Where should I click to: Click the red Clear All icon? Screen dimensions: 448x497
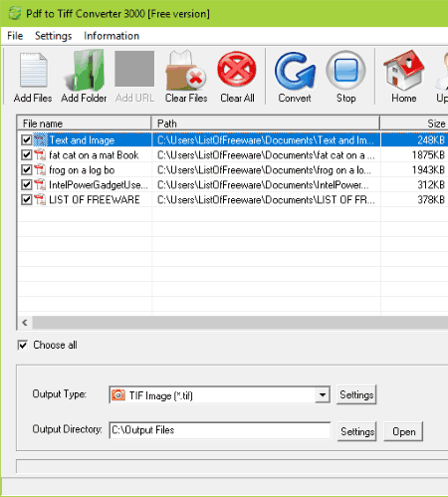[x=237, y=70]
